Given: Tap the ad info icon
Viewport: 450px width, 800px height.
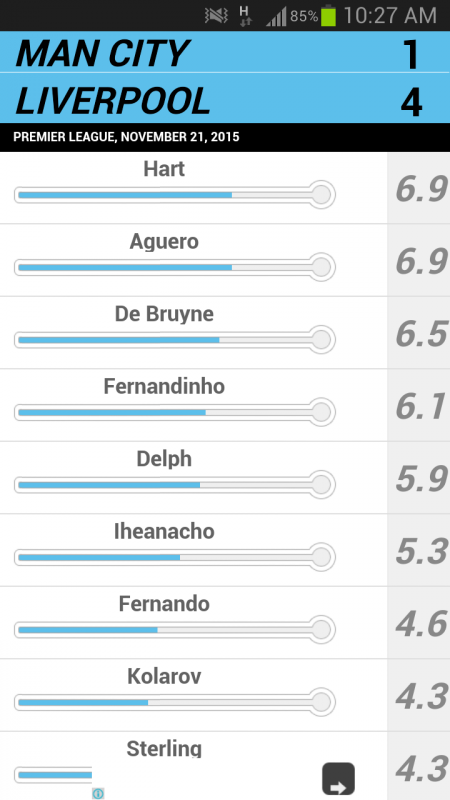Looking at the screenshot, I should [98, 793].
